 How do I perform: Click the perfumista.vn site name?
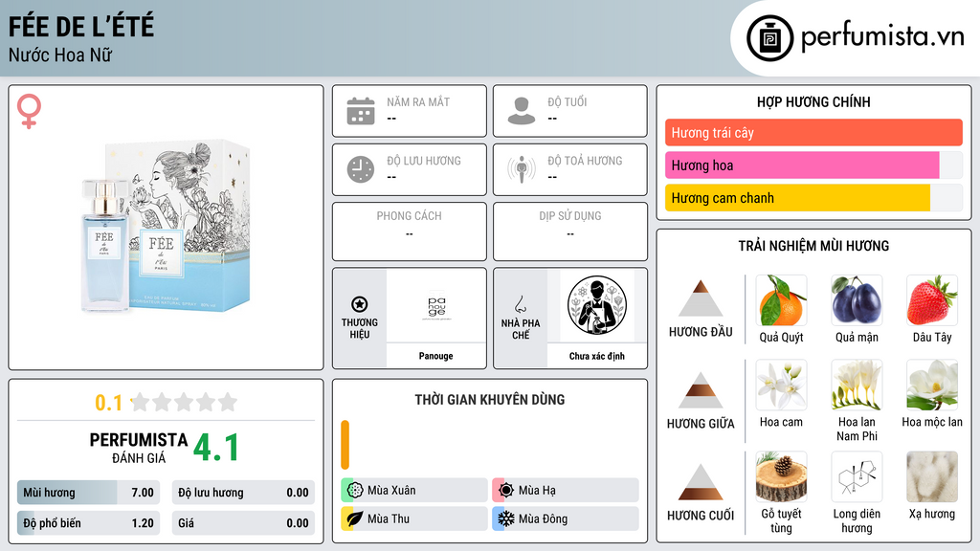pos(882,37)
